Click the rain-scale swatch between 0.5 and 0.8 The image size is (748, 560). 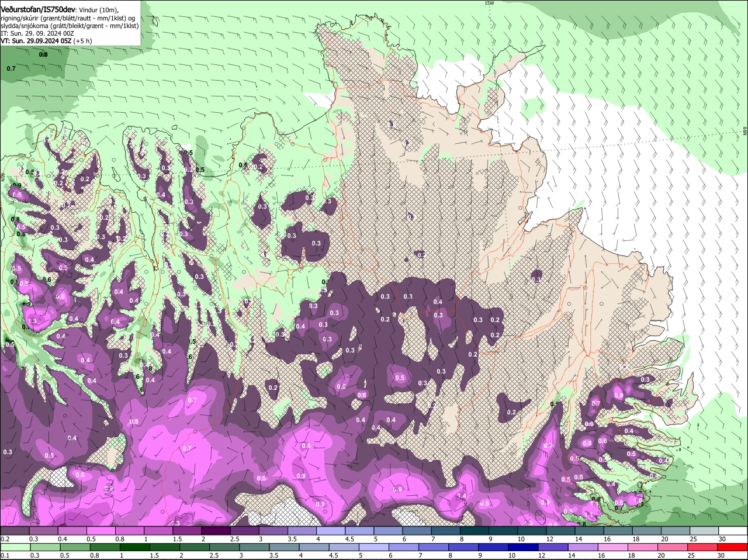click(x=75, y=547)
